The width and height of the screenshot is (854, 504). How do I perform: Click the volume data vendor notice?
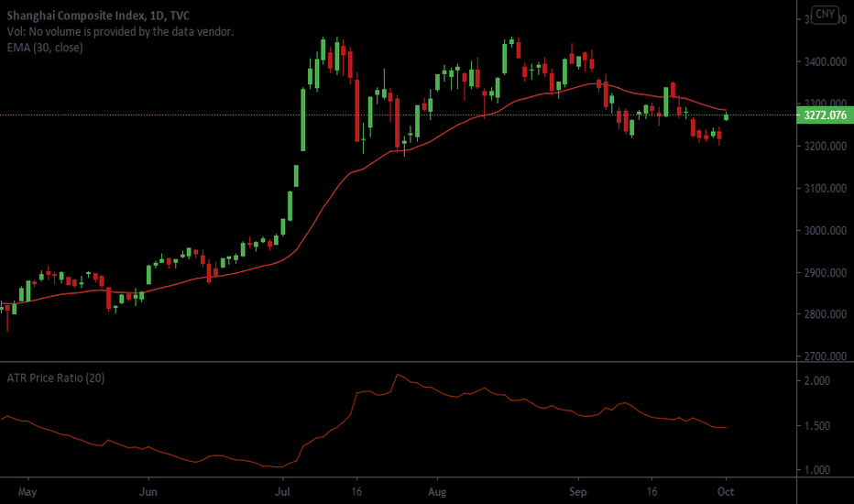(120, 31)
